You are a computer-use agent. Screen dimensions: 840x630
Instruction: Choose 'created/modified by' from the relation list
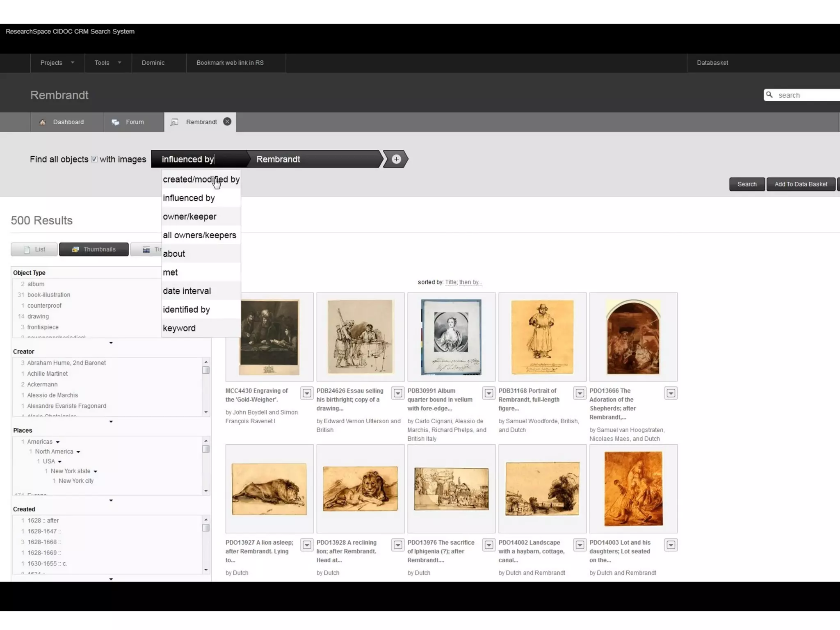click(201, 179)
